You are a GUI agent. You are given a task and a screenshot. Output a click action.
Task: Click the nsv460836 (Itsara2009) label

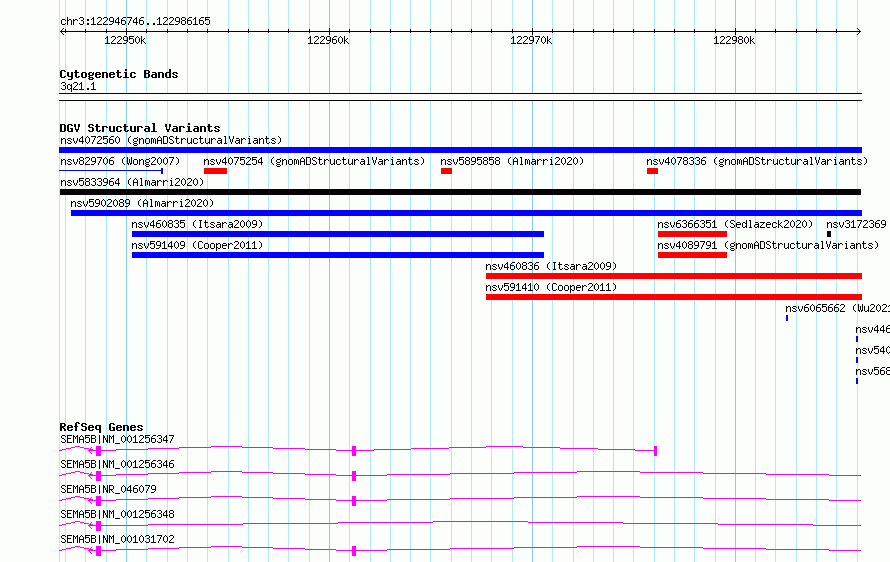tap(551, 266)
